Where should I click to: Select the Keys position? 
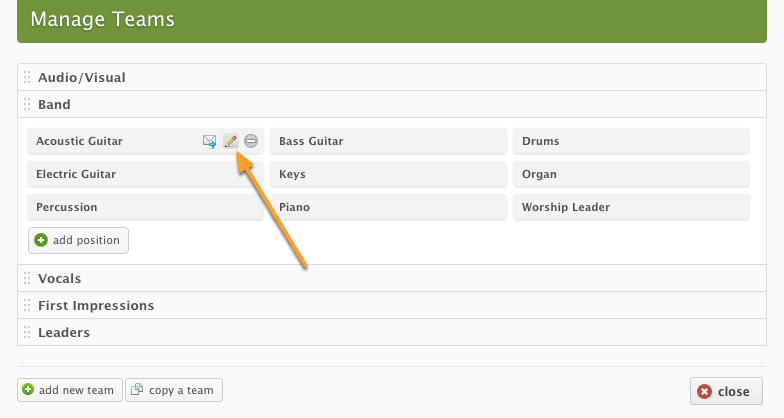(x=388, y=174)
